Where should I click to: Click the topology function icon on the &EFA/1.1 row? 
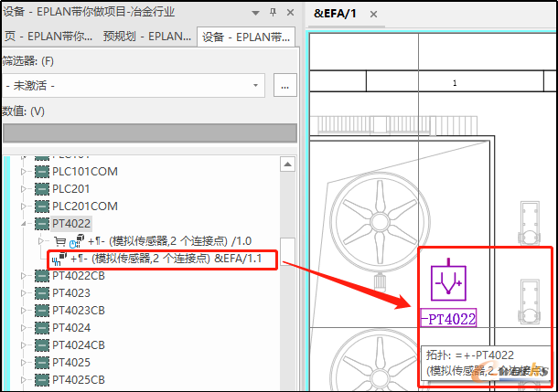click(x=59, y=260)
